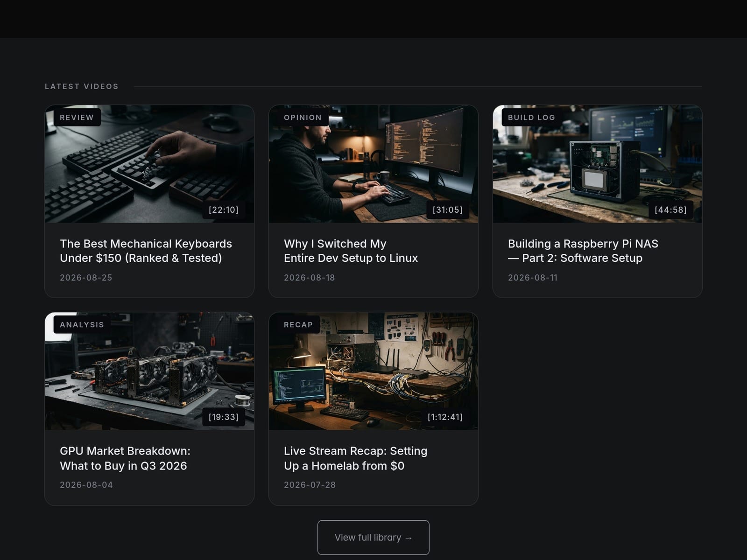
Task: Click the [19:33] duration label
Action: point(224,417)
